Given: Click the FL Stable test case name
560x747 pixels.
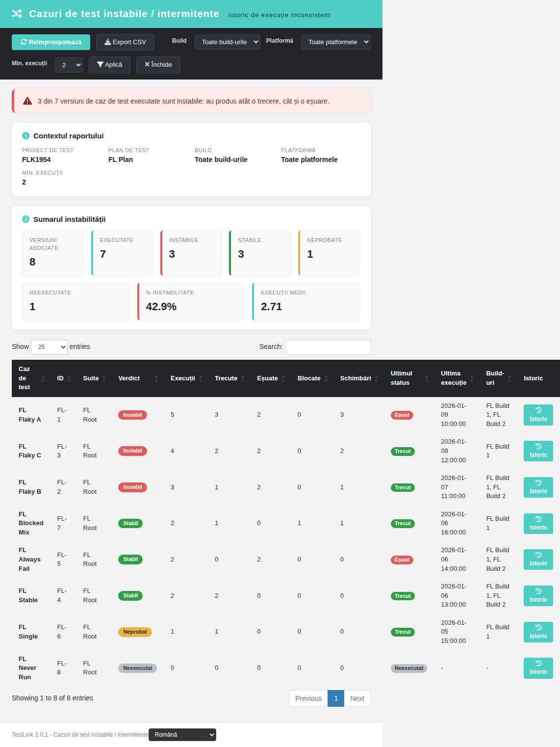Looking at the screenshot, I should click(x=28, y=595).
